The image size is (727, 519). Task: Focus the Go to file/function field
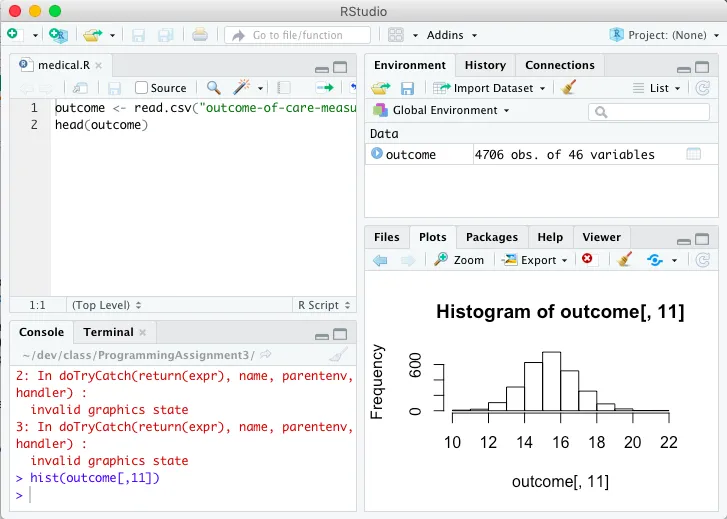tap(297, 35)
